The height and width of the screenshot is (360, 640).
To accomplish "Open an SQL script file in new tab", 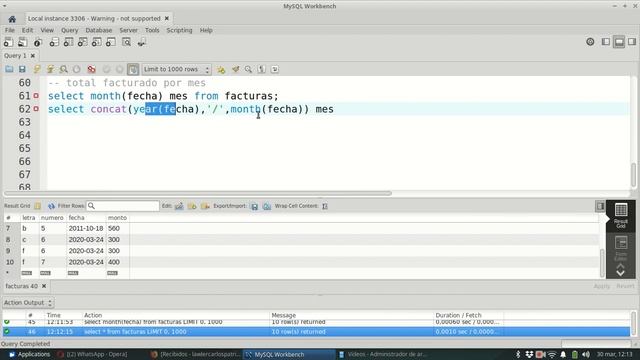I will 22,42.
